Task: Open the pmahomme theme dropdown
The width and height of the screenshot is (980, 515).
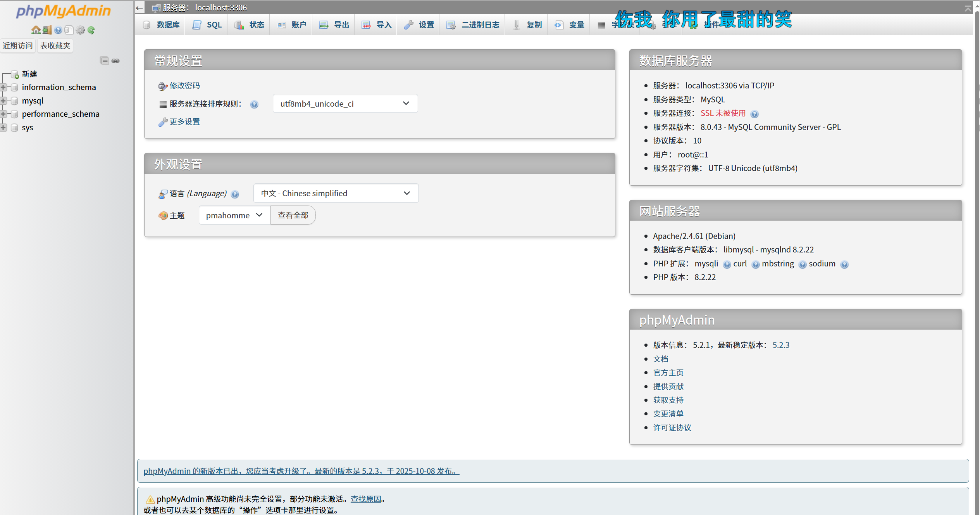Action: (x=234, y=215)
